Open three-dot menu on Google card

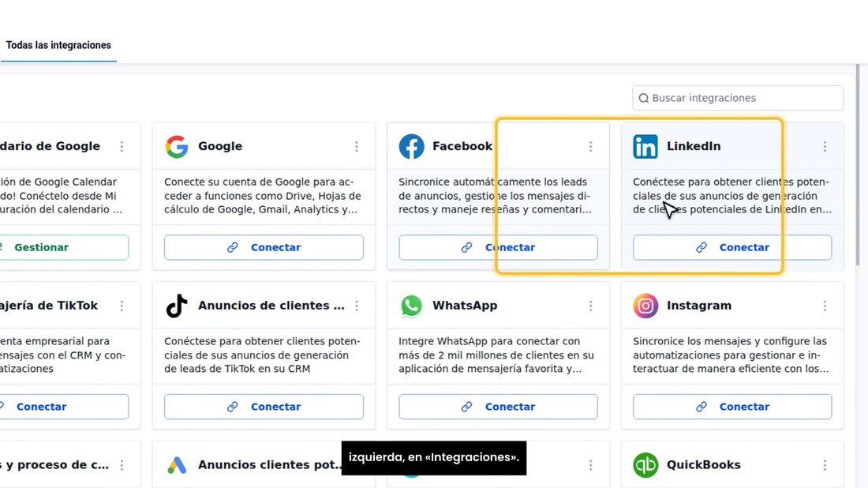[357, 146]
